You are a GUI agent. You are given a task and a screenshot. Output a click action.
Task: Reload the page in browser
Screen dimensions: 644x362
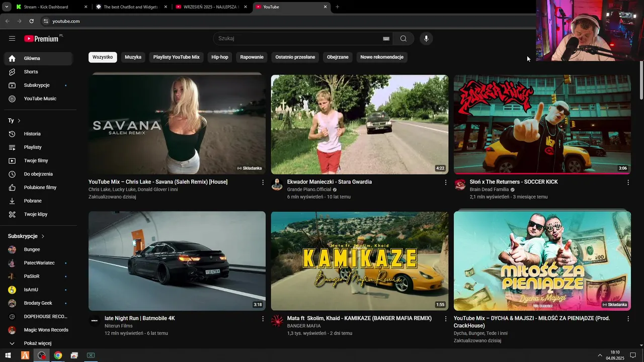pos(31,21)
